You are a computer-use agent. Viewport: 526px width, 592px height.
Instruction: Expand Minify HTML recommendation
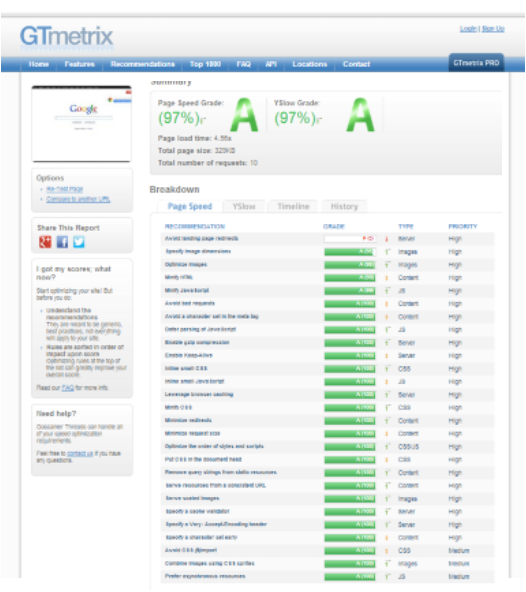[179, 278]
